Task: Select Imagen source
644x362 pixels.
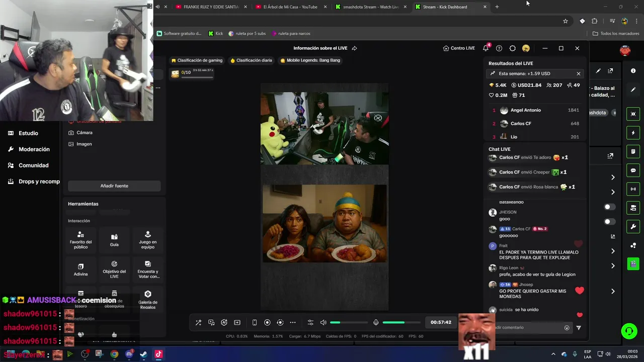Action: tap(80, 144)
